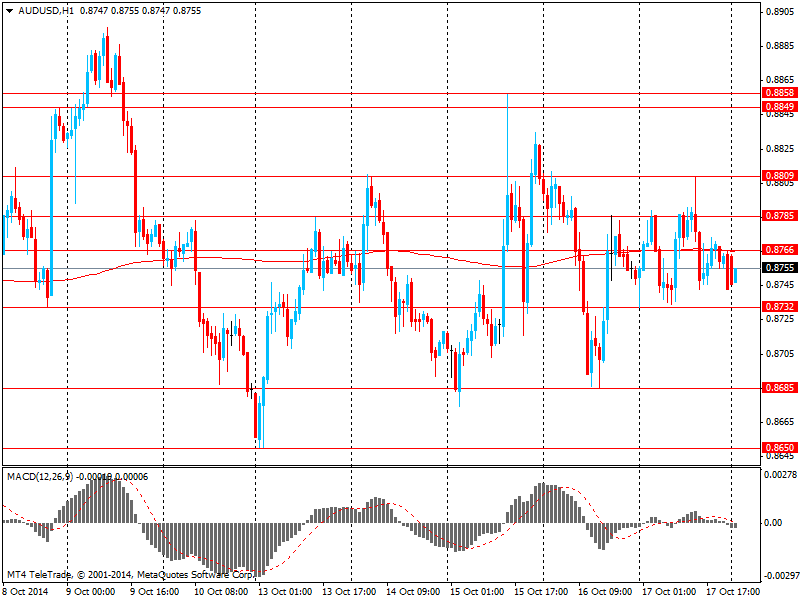Select the 0.8849 red price level label

778,106
